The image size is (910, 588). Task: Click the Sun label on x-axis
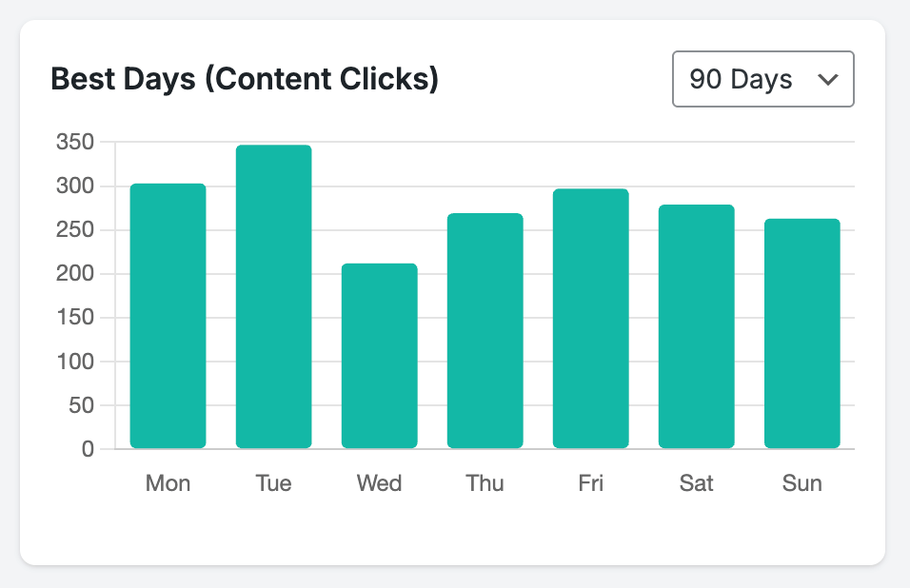click(x=801, y=482)
